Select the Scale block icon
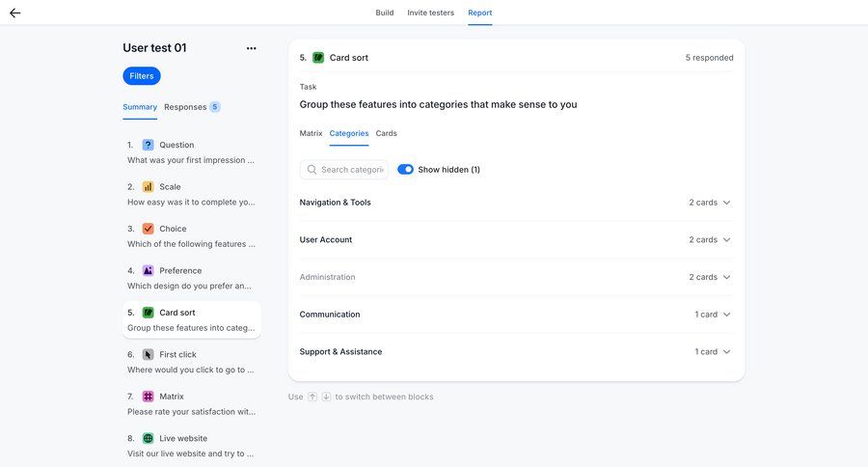This screenshot has height=467, width=868. click(148, 187)
